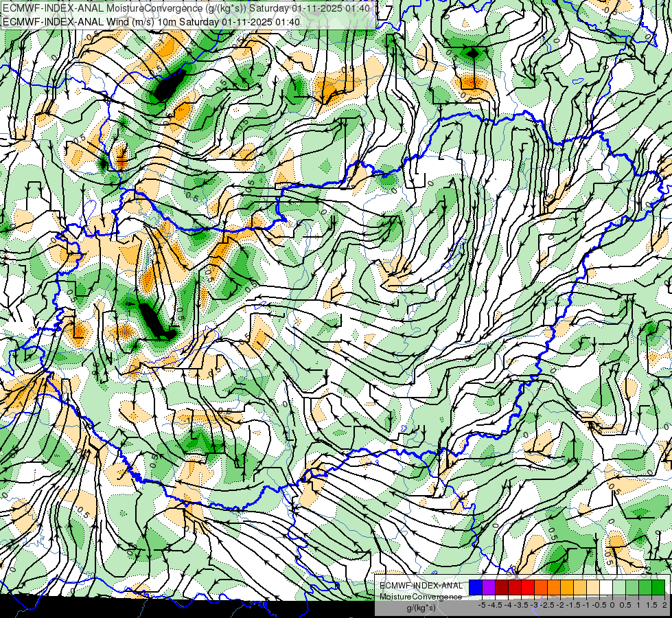Image resolution: width=672 pixels, height=618 pixels.
Task: Select the light orange swatch between -1.5 and -1
Action: (x=580, y=588)
